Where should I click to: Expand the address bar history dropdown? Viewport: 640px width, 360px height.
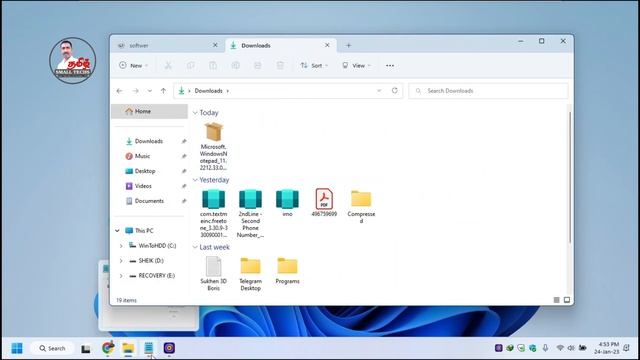(379, 91)
